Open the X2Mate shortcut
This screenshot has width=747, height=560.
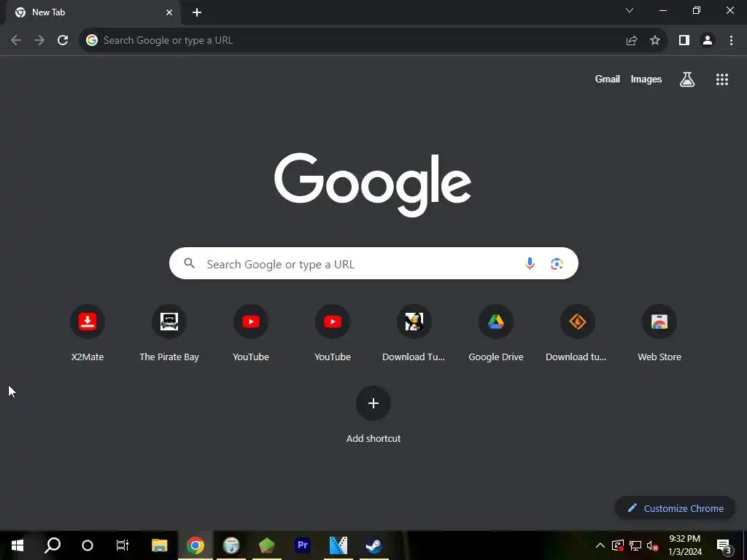88,332
